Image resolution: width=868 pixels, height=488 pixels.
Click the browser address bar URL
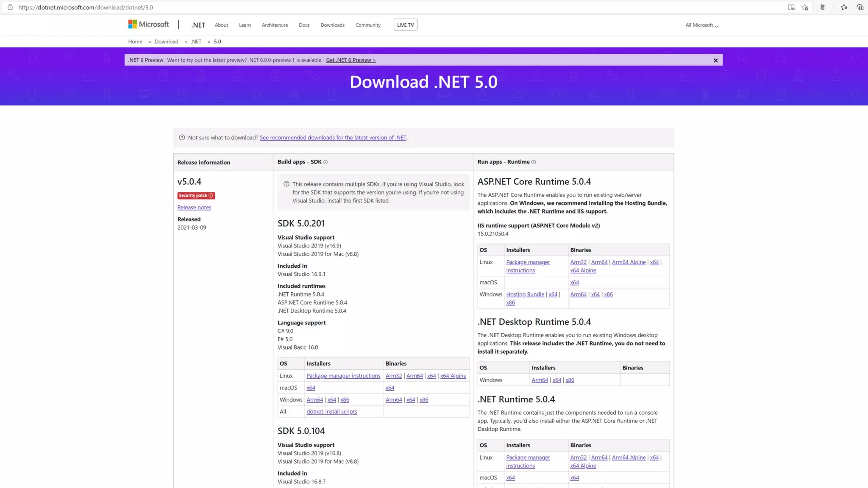click(86, 7)
